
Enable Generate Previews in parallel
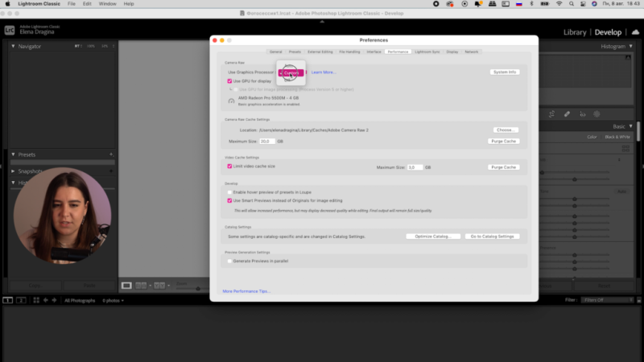click(x=229, y=261)
